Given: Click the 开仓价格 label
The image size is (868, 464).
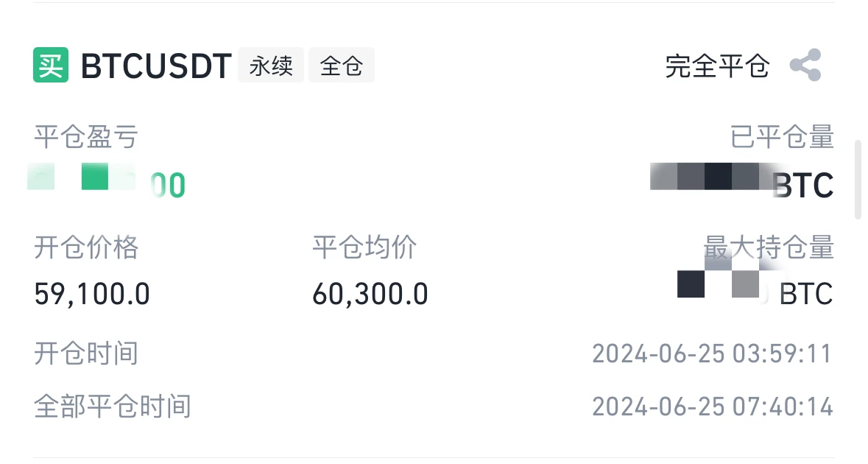Looking at the screenshot, I should [x=86, y=247].
